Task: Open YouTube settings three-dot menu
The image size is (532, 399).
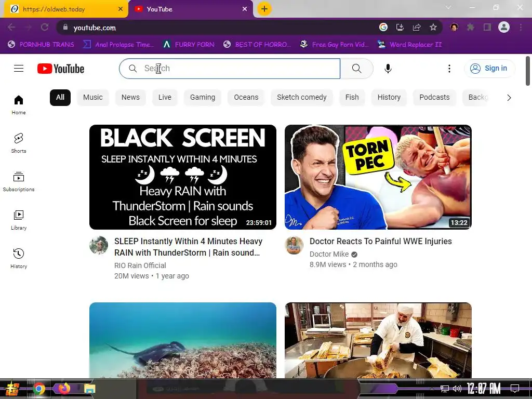Action: tap(449, 69)
